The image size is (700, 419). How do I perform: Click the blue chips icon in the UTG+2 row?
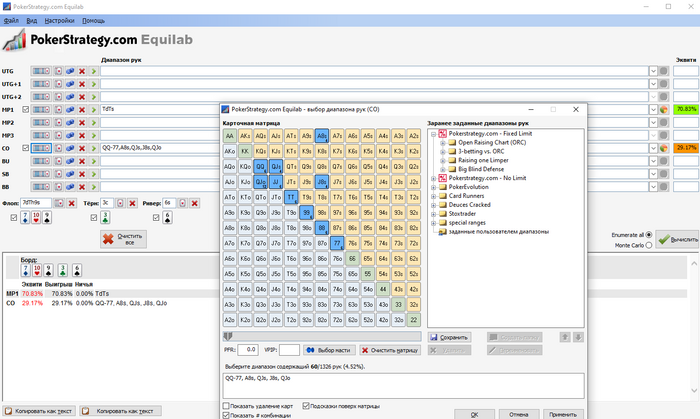coord(70,97)
